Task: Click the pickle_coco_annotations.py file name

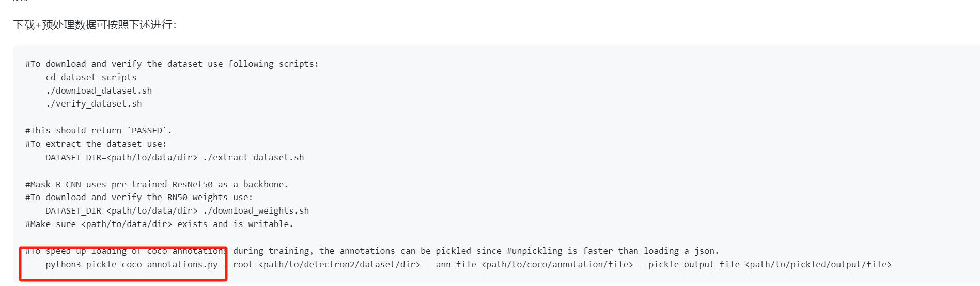Action: tap(152, 264)
